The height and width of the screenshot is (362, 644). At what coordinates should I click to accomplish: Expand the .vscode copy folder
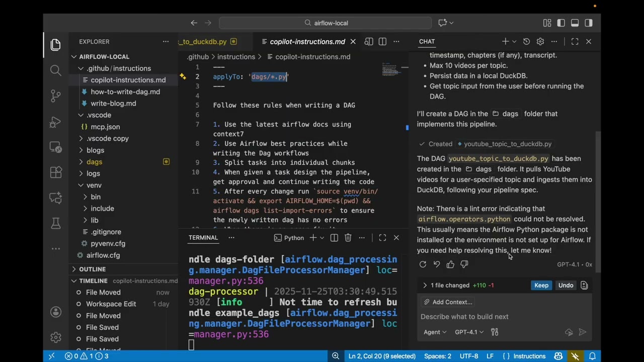[x=81, y=138]
